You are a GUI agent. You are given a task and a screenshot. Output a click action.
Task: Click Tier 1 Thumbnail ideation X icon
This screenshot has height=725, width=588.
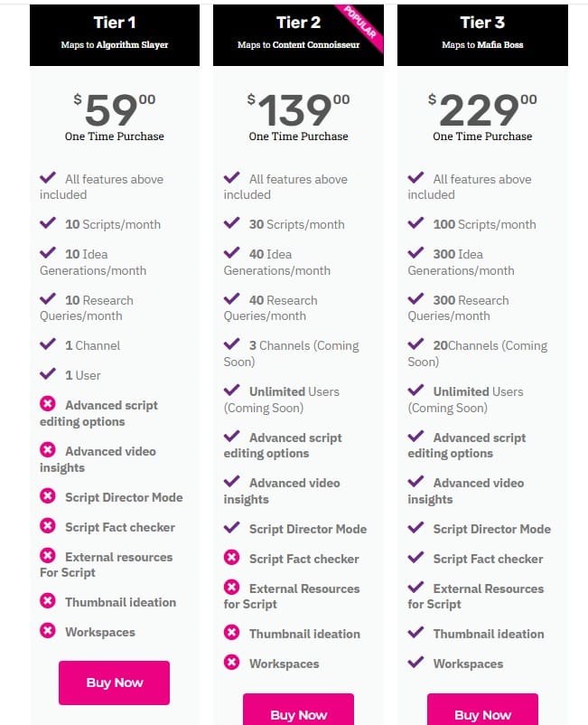coord(47,602)
